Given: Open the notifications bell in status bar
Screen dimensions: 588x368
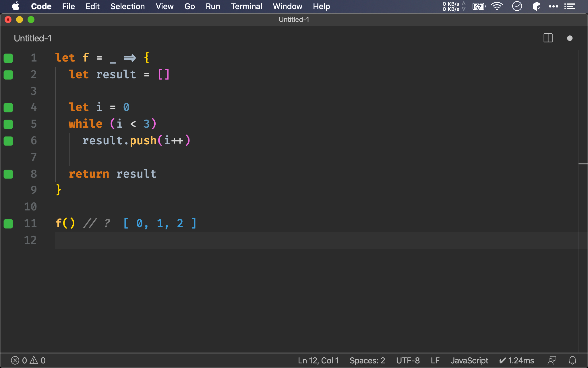Looking at the screenshot, I should click(x=572, y=360).
